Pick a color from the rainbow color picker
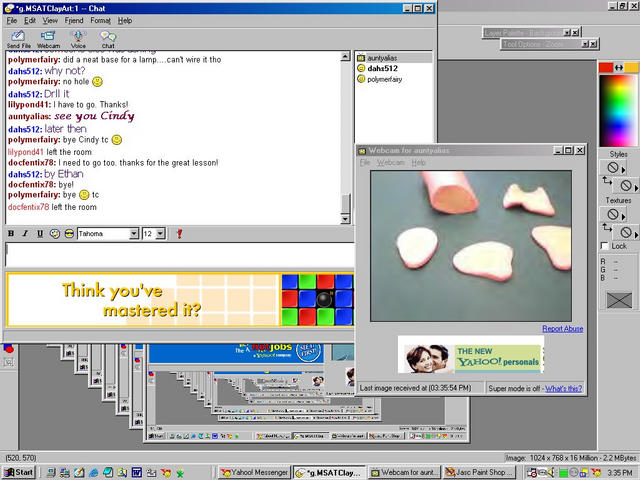 [618, 110]
